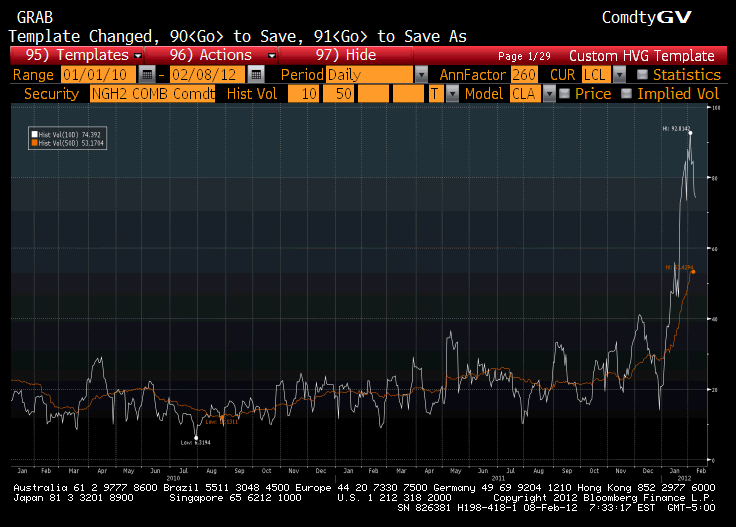Click the 2010 year label on time axis
Viewport: 736px width, 527px height.
173,478
